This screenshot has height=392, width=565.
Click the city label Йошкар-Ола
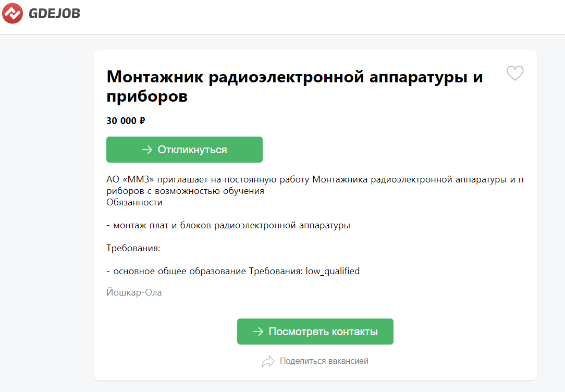coord(134,292)
